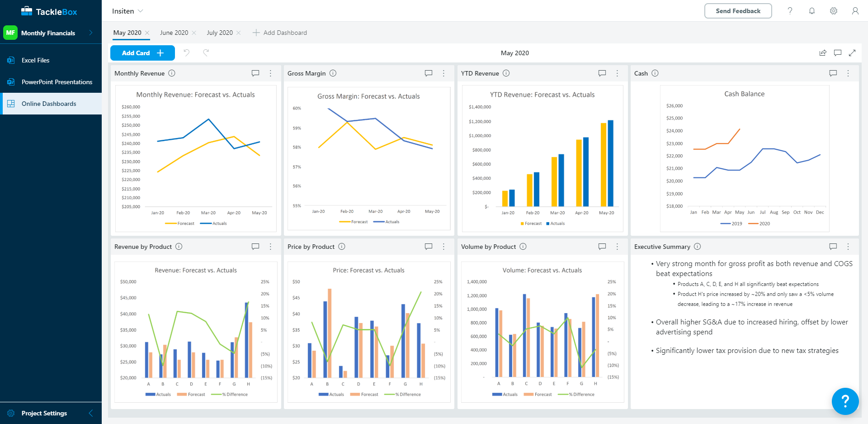868x424 pixels.
Task: Click the Cash Balance chart
Action: pos(745,158)
